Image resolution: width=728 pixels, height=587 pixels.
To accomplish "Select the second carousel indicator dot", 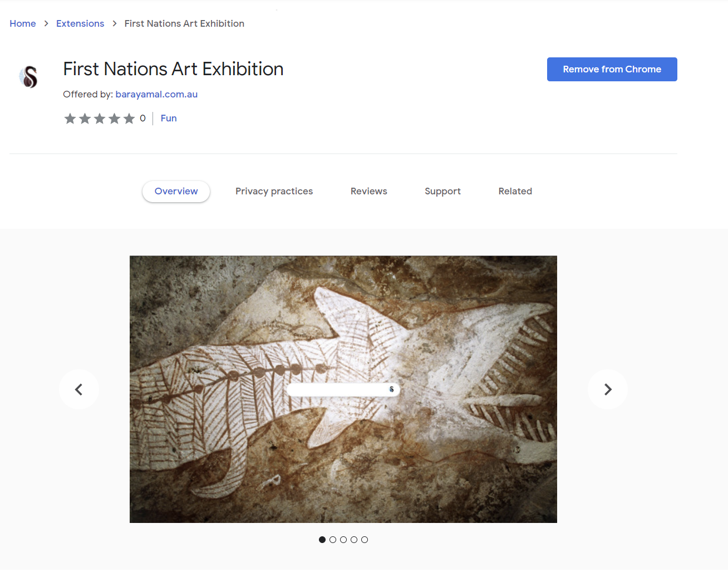I will (333, 539).
